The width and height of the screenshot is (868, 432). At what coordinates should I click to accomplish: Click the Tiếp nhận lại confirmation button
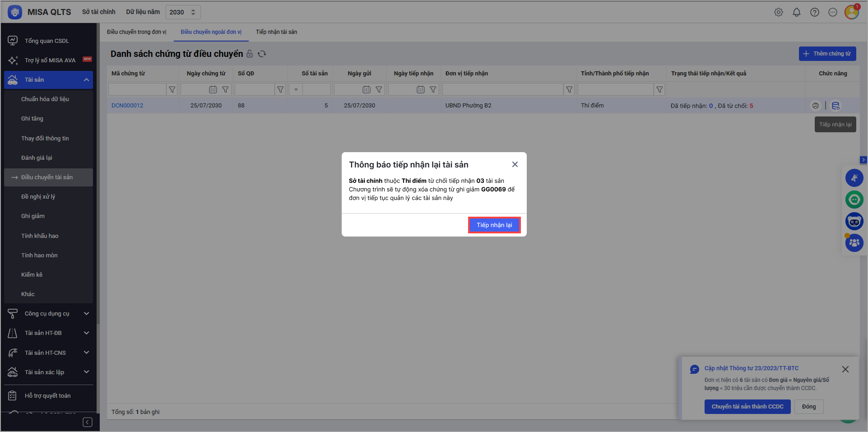point(494,225)
